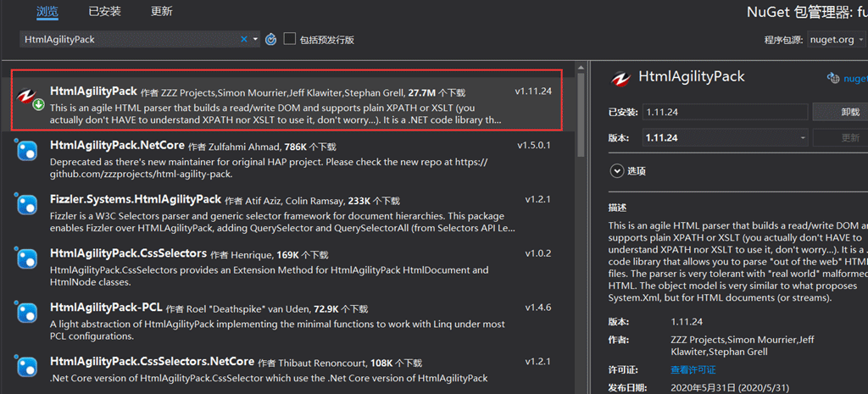Viewport: 868px width, 394px height.
Task: Click the HtmlAgilityPack-PCL package icon
Action: tap(28, 314)
